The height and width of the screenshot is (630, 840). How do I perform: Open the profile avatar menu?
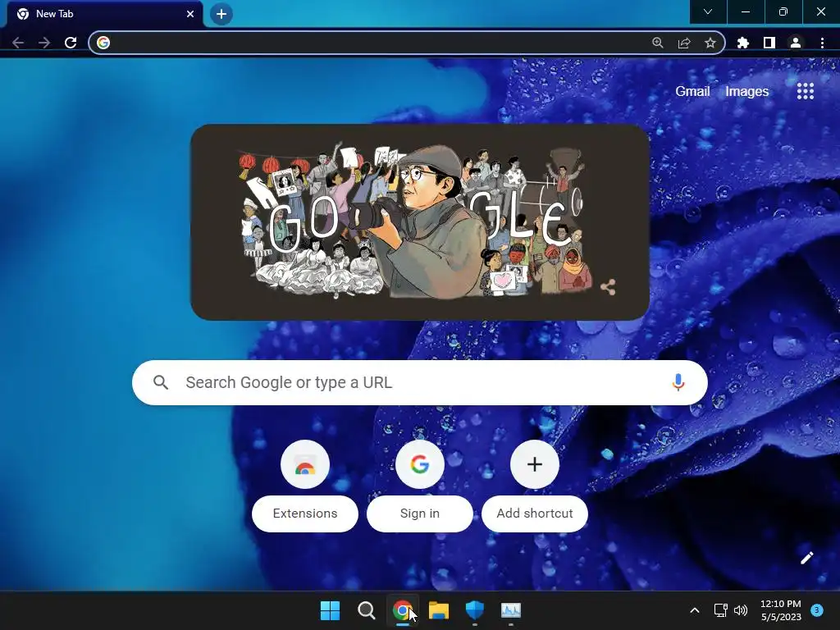click(x=796, y=43)
